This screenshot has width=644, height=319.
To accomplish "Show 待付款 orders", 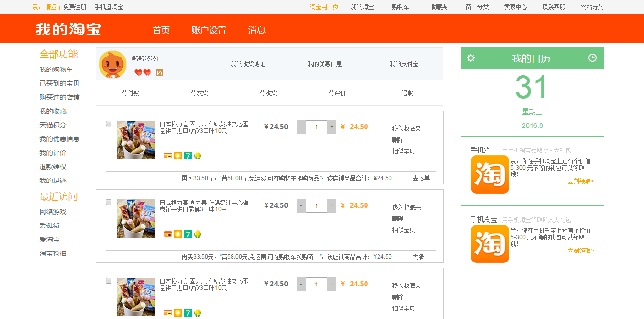I will point(130,93).
